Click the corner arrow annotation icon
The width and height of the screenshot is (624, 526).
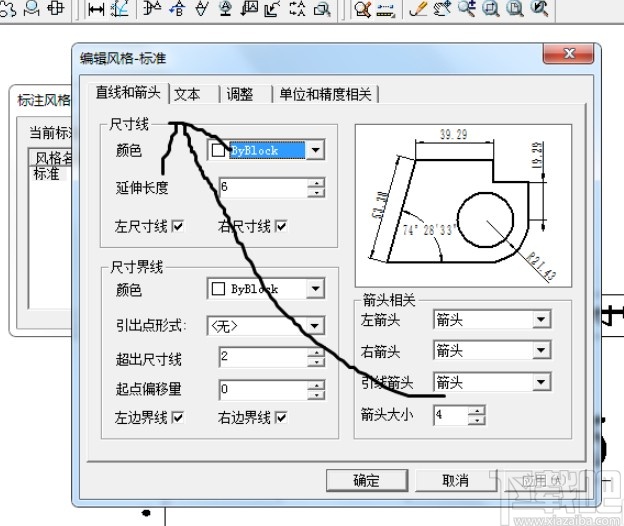tap(273, 9)
